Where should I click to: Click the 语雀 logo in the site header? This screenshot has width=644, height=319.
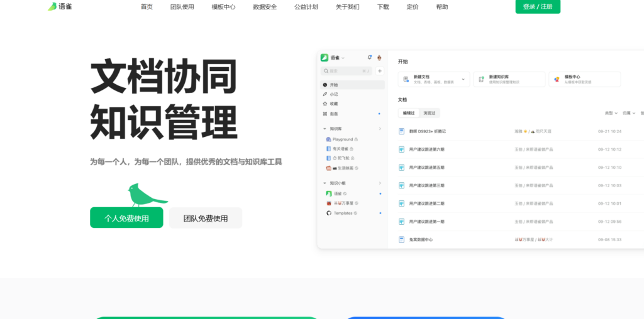60,6
